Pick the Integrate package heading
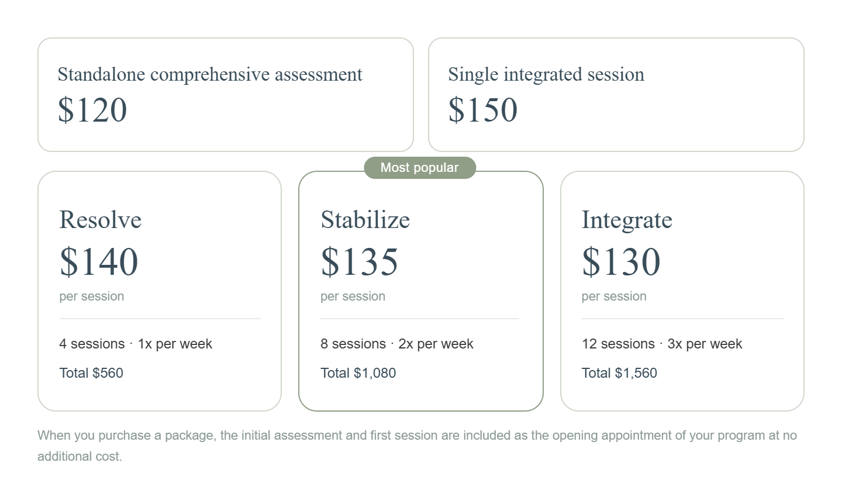The height and width of the screenshot is (504, 842). [x=627, y=220]
